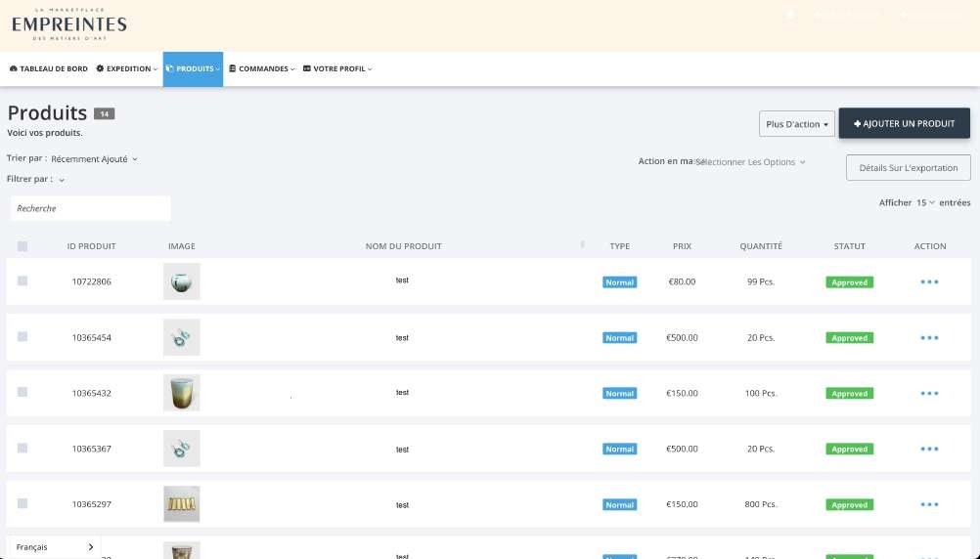Sort by the product name column arrows
The image size is (980, 559).
tap(582, 245)
